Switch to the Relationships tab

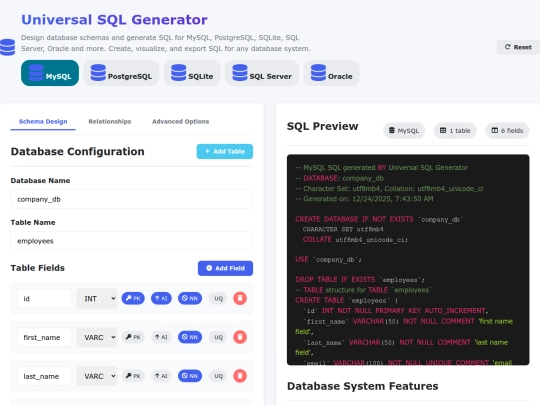(x=110, y=122)
